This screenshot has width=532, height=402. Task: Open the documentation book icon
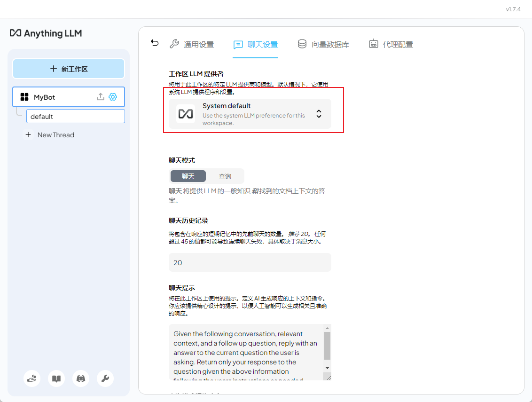[56, 378]
